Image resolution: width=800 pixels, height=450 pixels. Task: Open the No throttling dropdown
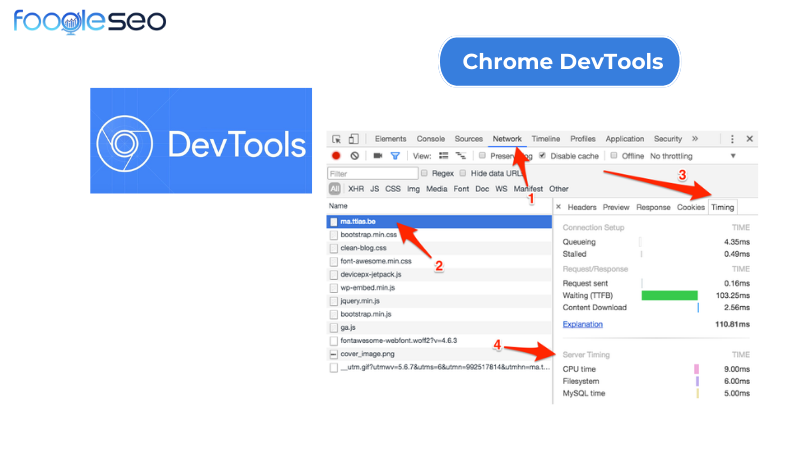point(694,156)
